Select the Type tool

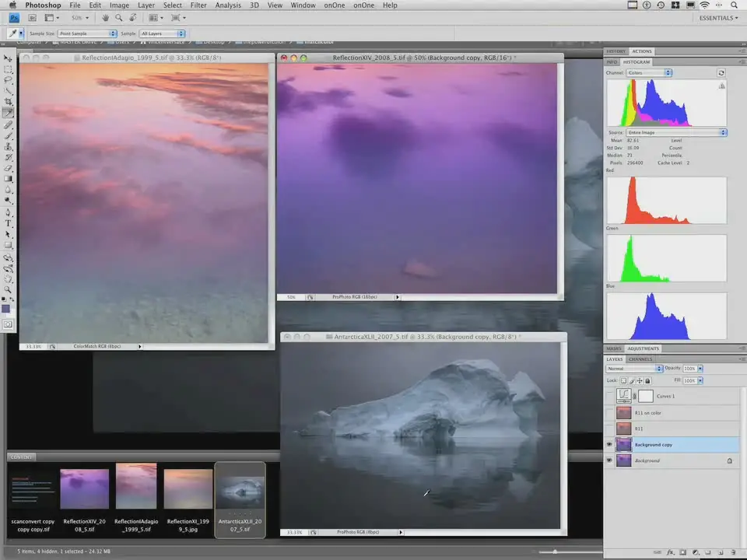tap(8, 223)
